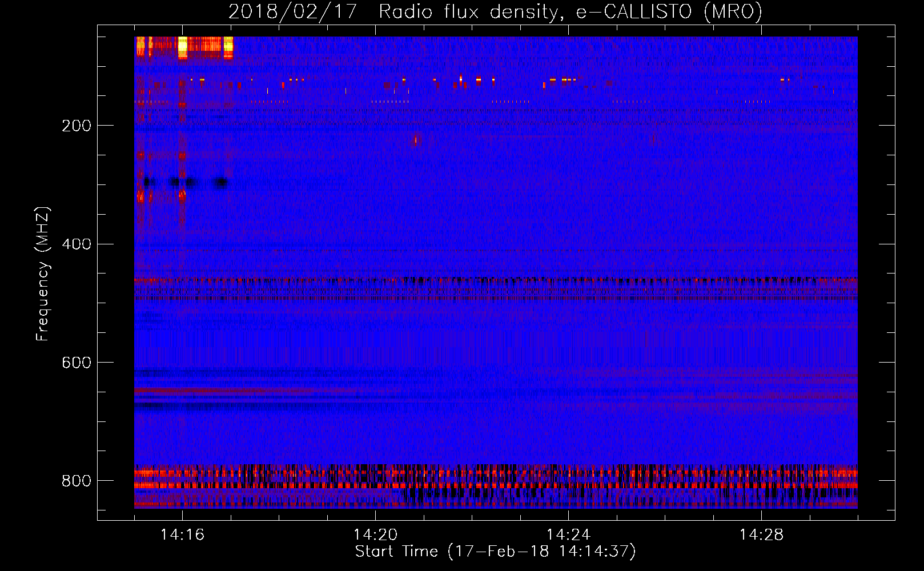Click the 14:24 time tick label
The image size is (924, 571).
[x=568, y=534]
